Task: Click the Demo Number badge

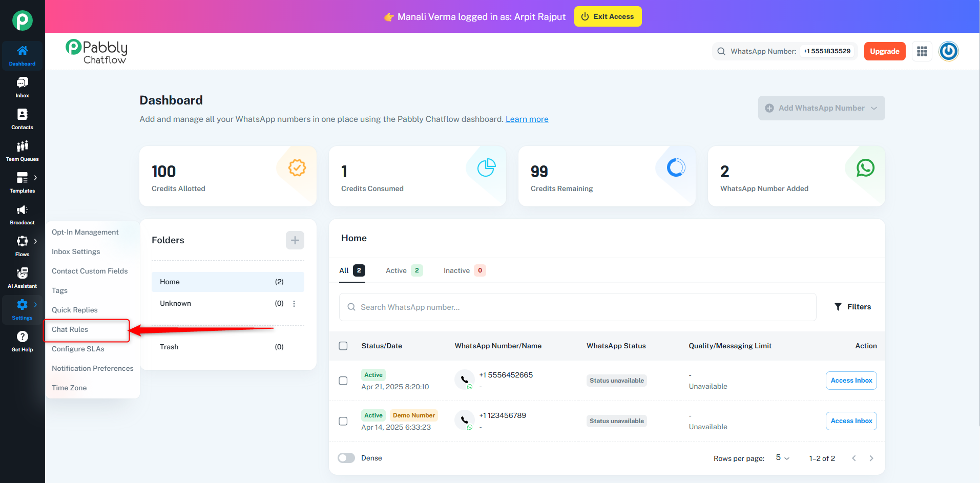Action: 414,415
